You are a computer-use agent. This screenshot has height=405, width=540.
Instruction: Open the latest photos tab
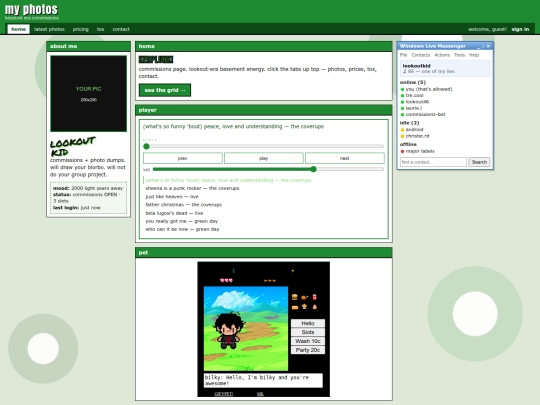click(x=49, y=29)
